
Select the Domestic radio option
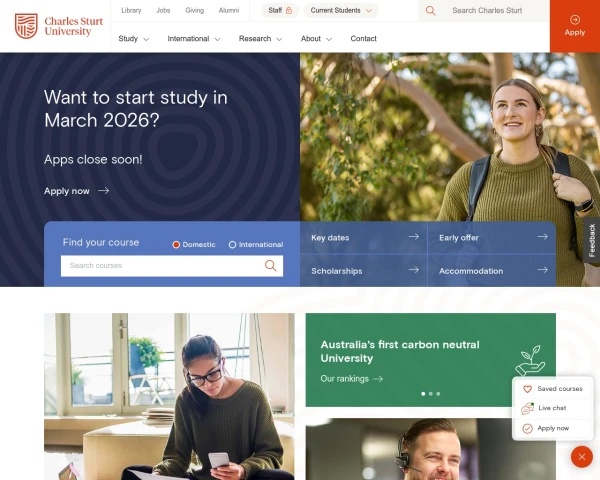point(176,245)
